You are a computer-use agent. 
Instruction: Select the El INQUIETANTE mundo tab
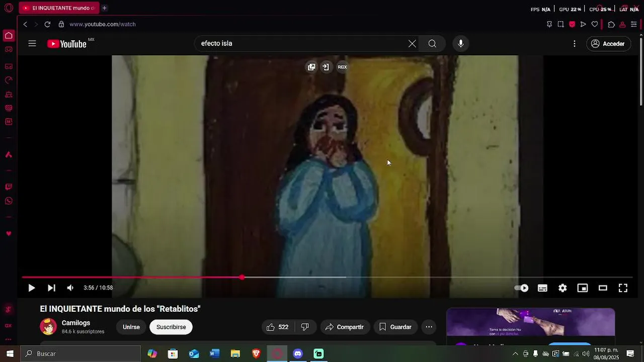[59, 8]
